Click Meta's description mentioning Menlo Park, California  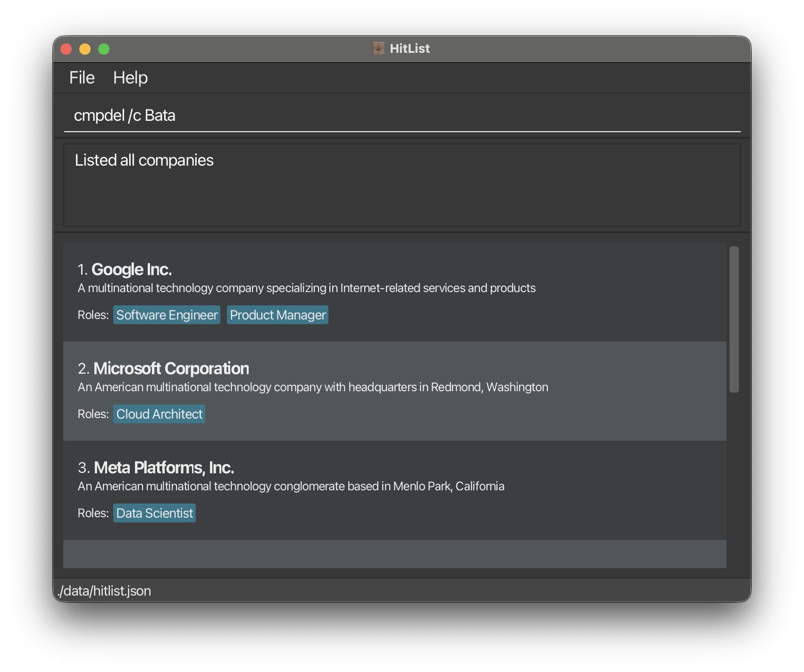coord(291,487)
